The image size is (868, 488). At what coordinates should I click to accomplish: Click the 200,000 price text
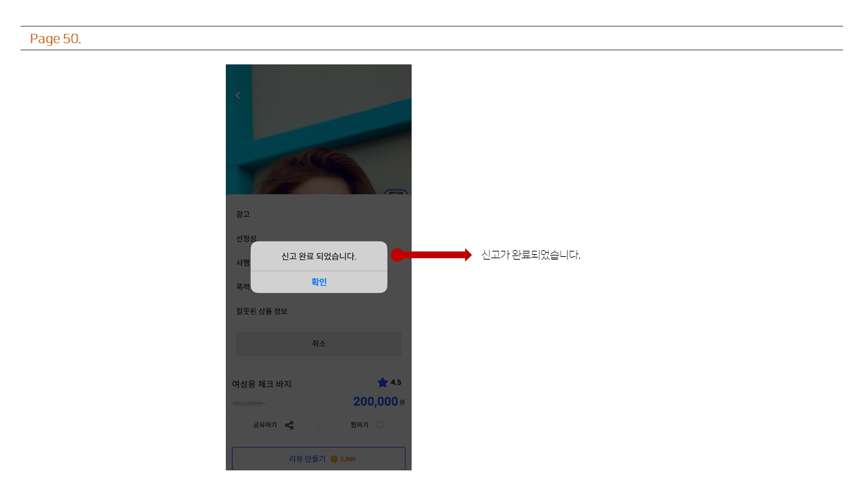(x=376, y=401)
